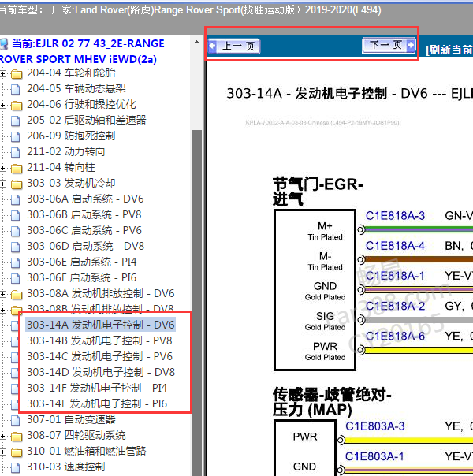Expand the 204-06 行驶和操控优化 folder
473x476 pixels.
tap(2, 105)
